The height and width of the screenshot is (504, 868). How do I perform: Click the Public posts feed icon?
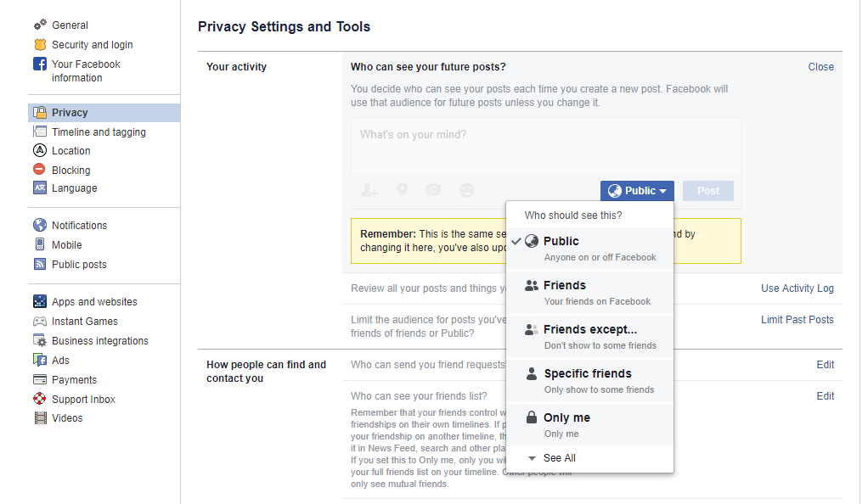point(40,264)
